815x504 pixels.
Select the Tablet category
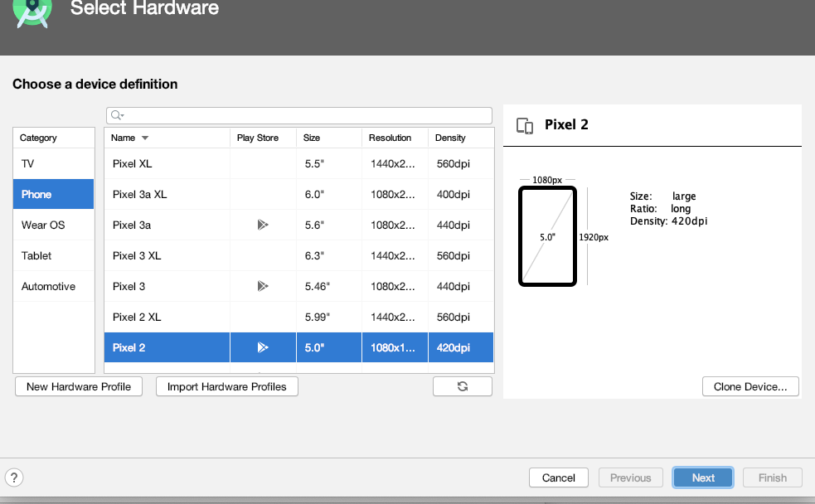54,255
